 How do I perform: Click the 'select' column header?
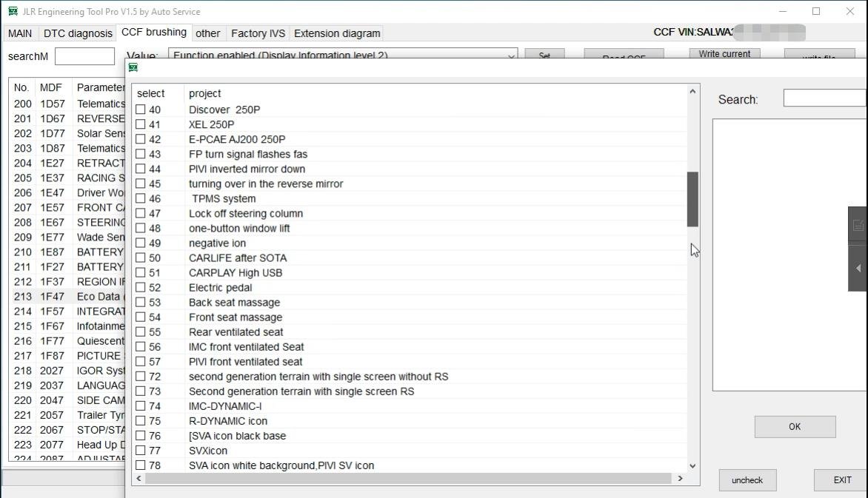pos(150,93)
